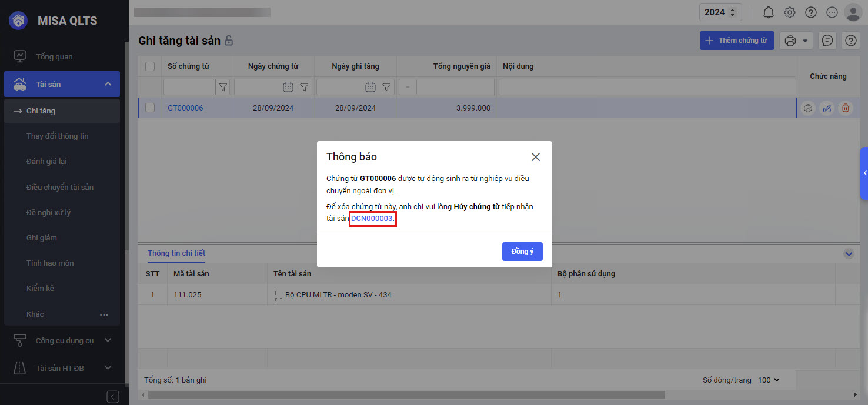Collapse the Thông tin chi tiết panel chevron

point(849,253)
